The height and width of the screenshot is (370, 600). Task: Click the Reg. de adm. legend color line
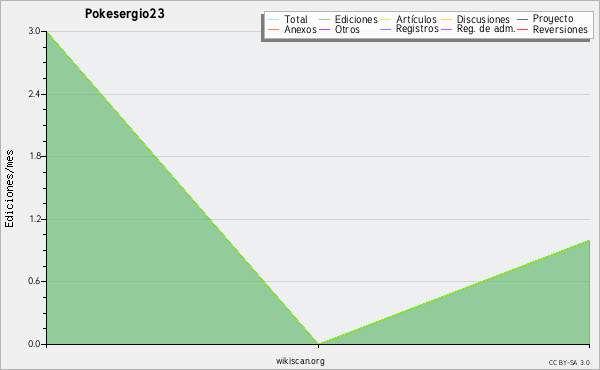point(447,29)
